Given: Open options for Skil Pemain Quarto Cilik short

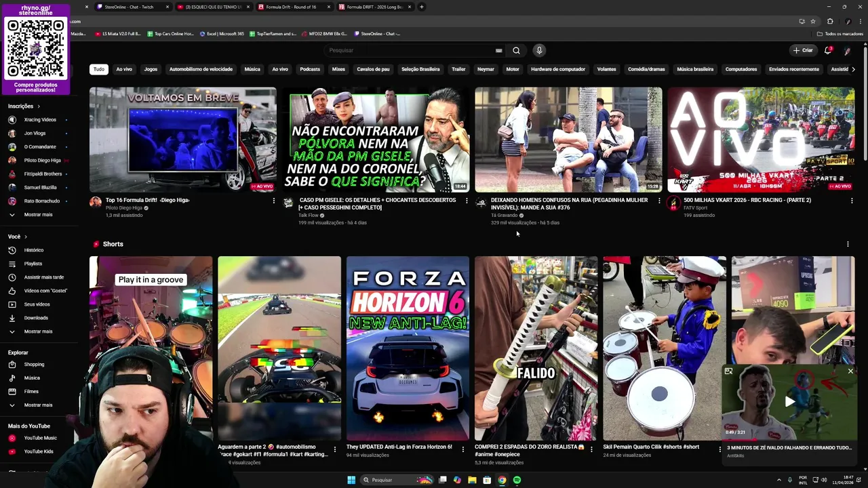Looking at the screenshot, I should [x=720, y=449].
